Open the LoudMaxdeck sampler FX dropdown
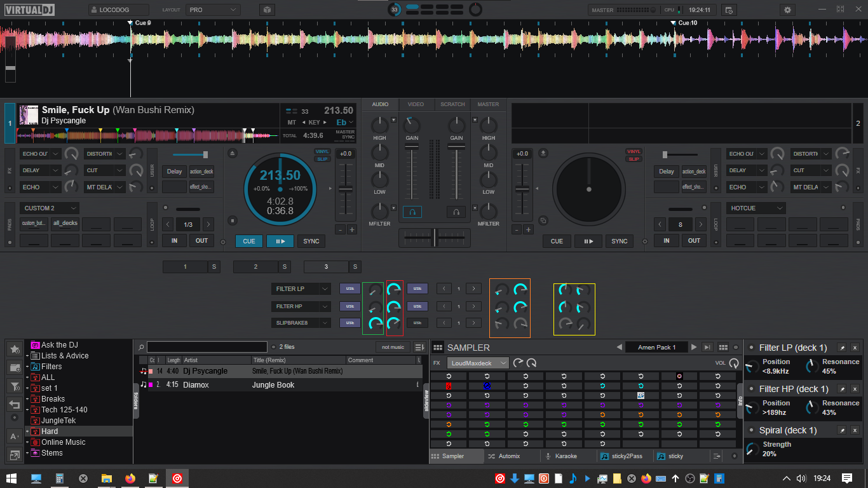Image resolution: width=868 pixels, height=488 pixels. tap(478, 363)
